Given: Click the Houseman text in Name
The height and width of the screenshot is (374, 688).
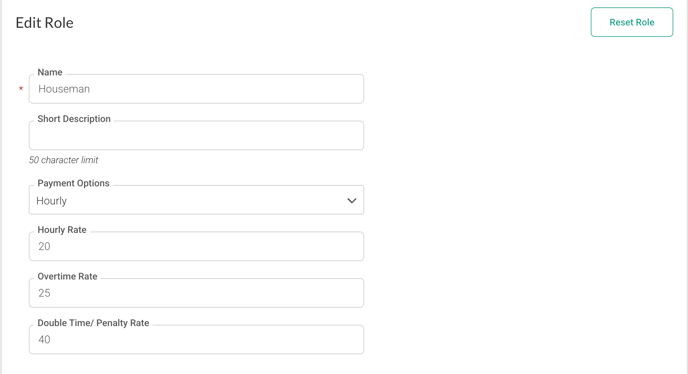Looking at the screenshot, I should (64, 89).
